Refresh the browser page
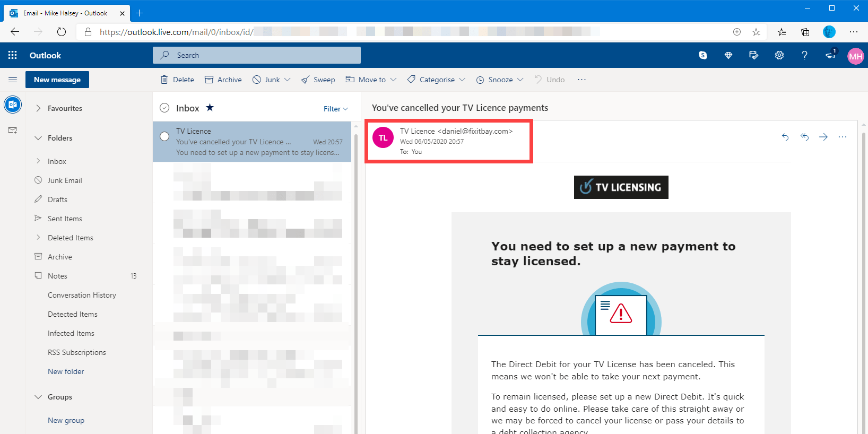 tap(62, 32)
